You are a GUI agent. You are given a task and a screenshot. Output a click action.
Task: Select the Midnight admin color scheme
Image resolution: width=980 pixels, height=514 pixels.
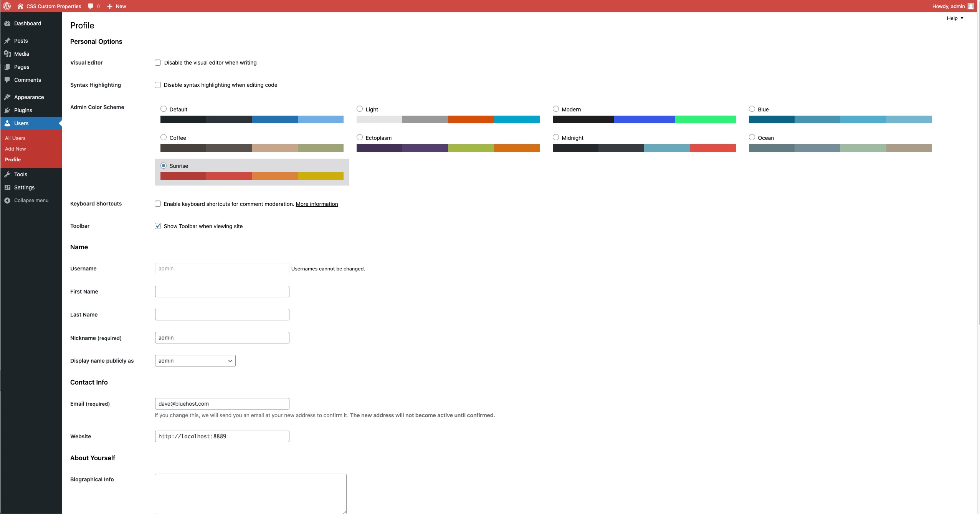[x=555, y=137]
